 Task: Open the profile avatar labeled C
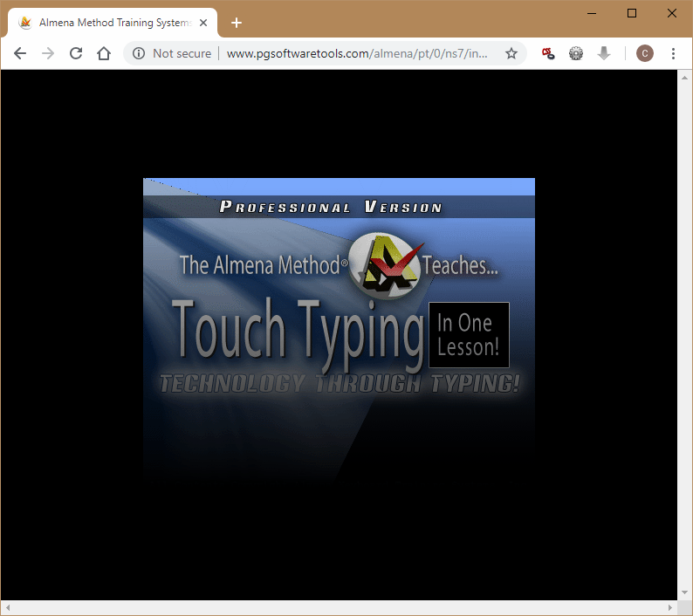coord(645,53)
